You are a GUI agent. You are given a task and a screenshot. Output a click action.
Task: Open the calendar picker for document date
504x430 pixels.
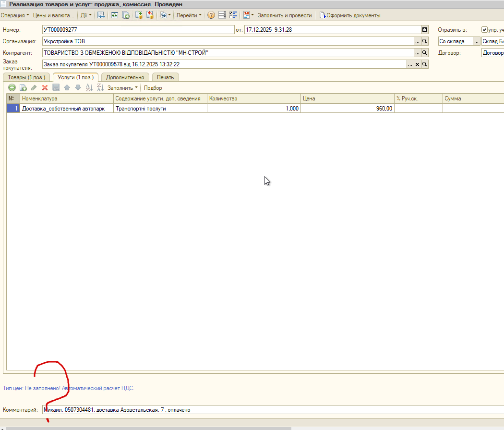pyautogui.click(x=425, y=30)
